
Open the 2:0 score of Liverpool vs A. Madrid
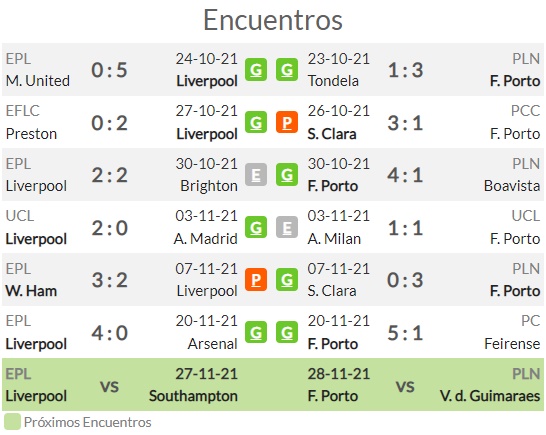[109, 228]
